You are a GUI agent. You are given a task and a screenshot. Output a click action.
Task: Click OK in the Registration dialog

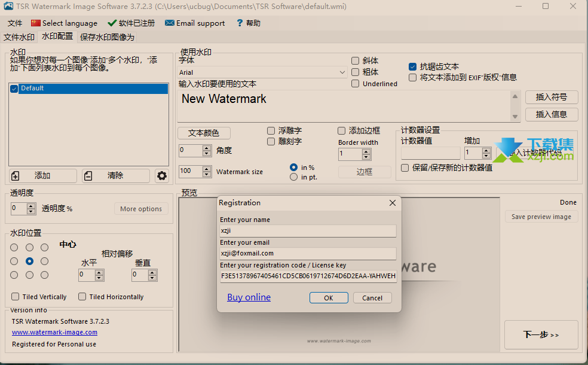[x=329, y=298]
